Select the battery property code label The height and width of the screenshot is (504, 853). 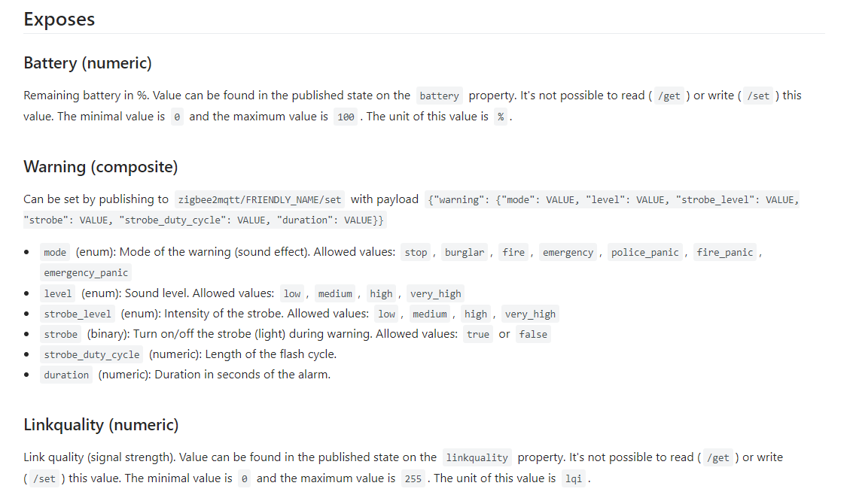coord(439,96)
